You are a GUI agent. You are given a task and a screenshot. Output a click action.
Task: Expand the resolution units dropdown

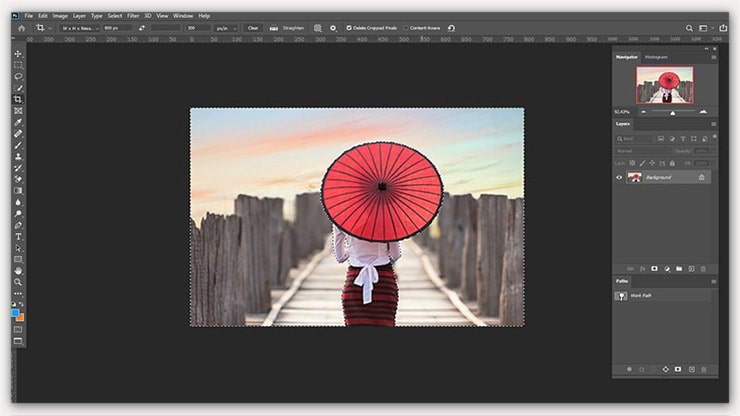click(227, 28)
